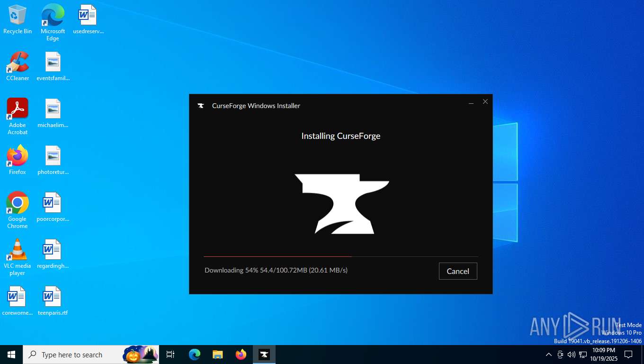
Task: Click the CurseForge installer taskbar button
Action: [x=264, y=355]
